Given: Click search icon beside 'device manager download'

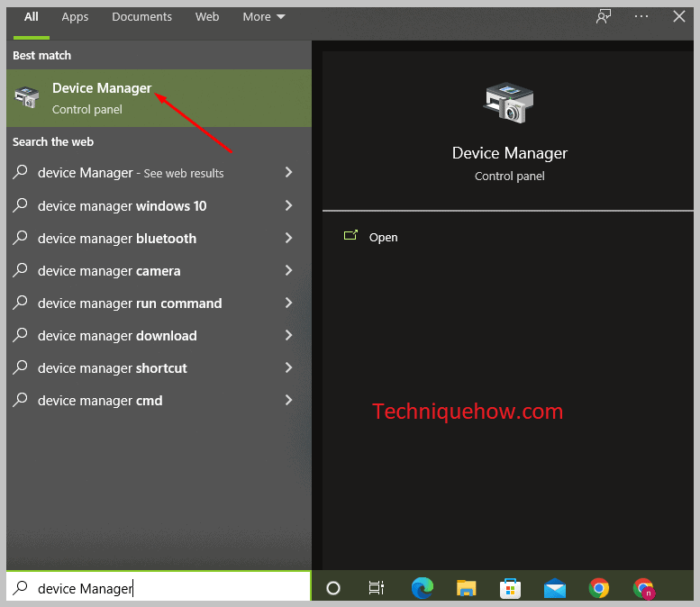Looking at the screenshot, I should click(x=20, y=335).
